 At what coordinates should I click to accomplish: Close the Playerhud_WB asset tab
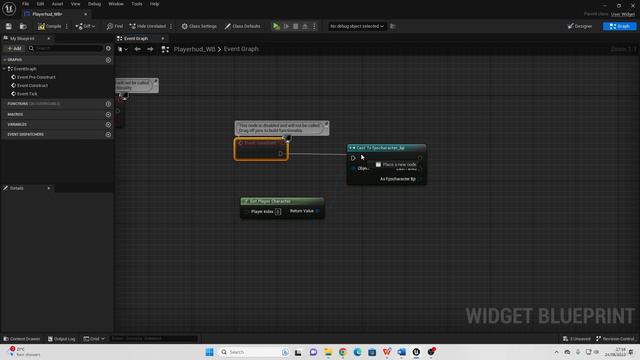pyautogui.click(x=85, y=14)
